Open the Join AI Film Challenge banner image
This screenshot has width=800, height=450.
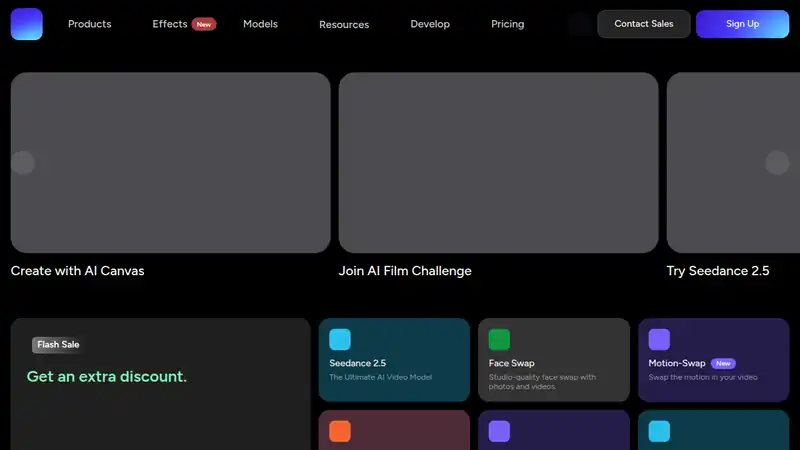coord(498,162)
